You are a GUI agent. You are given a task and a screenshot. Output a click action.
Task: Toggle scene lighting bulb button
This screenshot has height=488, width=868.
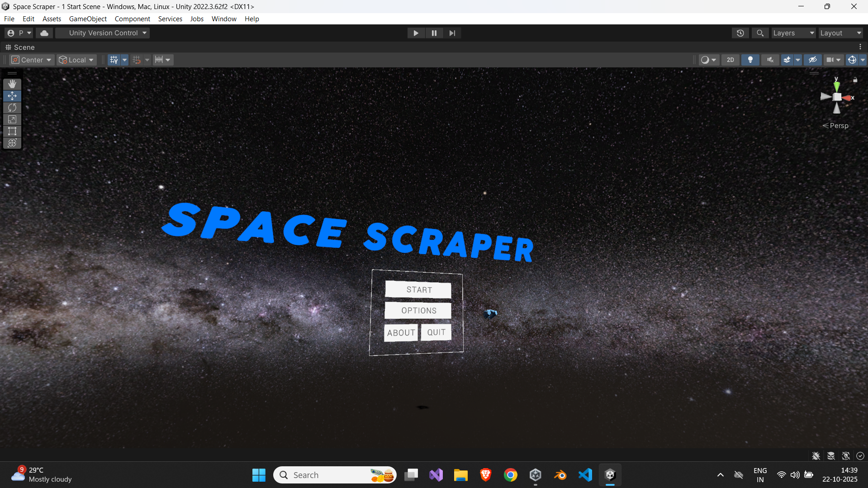coord(750,60)
